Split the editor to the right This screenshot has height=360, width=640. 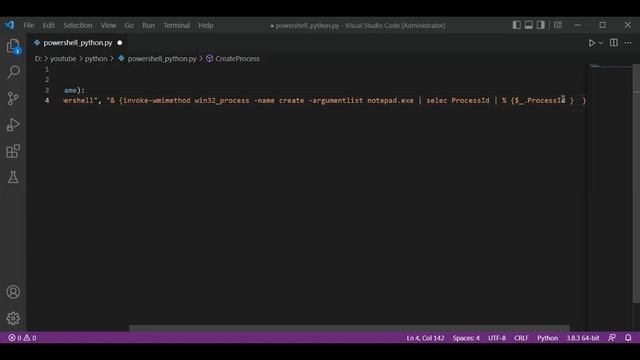click(x=613, y=42)
